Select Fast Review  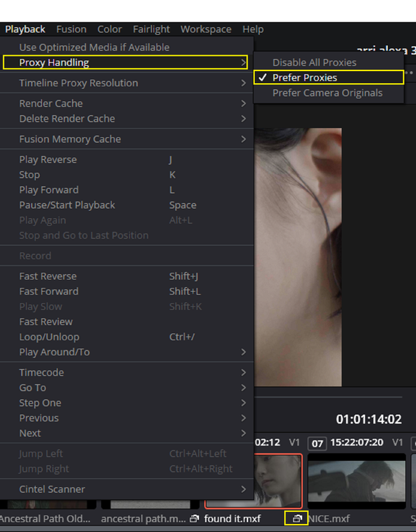click(126, 322)
